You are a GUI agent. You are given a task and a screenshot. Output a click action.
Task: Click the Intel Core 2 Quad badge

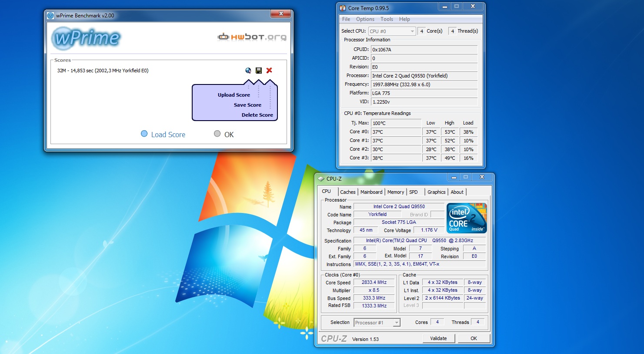pyautogui.click(x=467, y=218)
